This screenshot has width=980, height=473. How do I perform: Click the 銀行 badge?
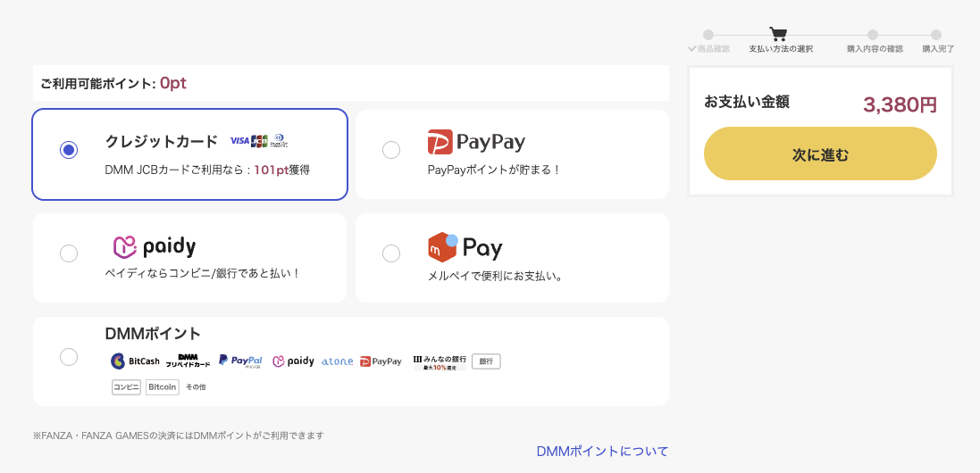point(486,361)
